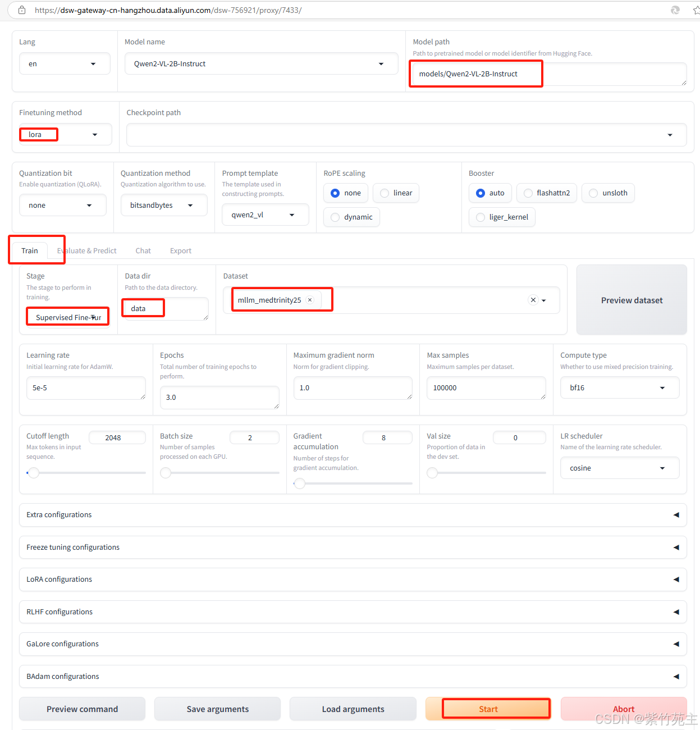This screenshot has width=700, height=730.
Task: Clear all selected datasets
Action: click(x=533, y=300)
